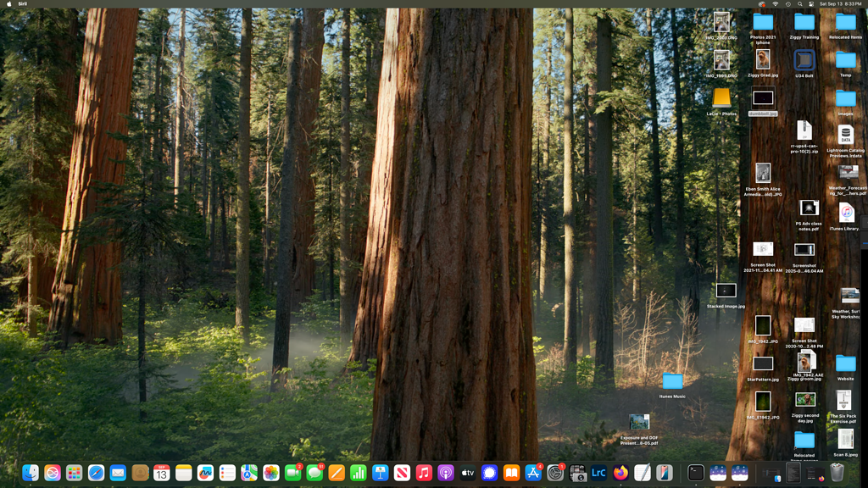The width and height of the screenshot is (868, 488).
Task: Launch Terminal from the Dock
Action: (694, 473)
